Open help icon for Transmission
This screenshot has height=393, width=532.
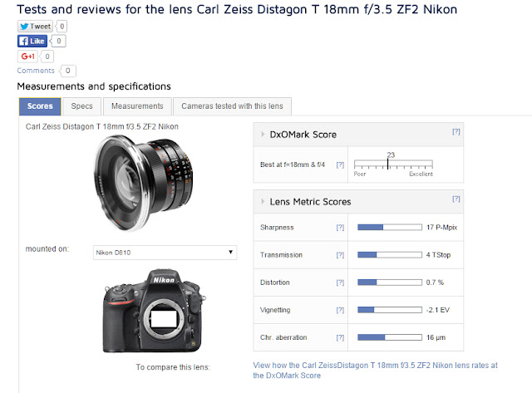coord(340,255)
